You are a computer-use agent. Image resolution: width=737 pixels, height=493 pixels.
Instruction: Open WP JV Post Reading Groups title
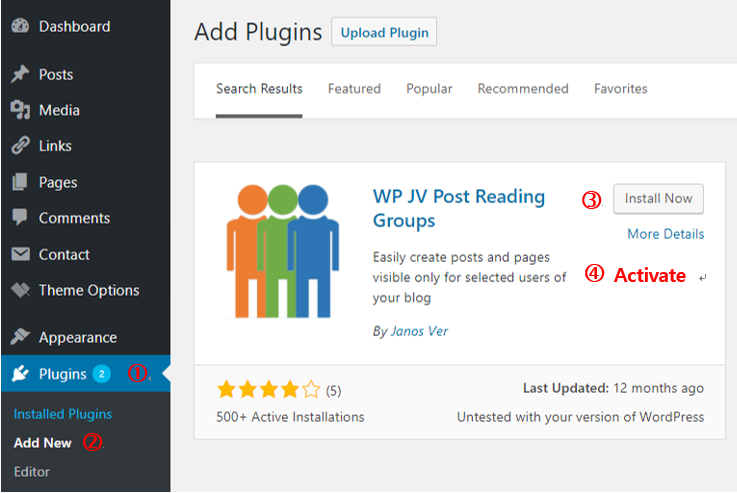(459, 208)
